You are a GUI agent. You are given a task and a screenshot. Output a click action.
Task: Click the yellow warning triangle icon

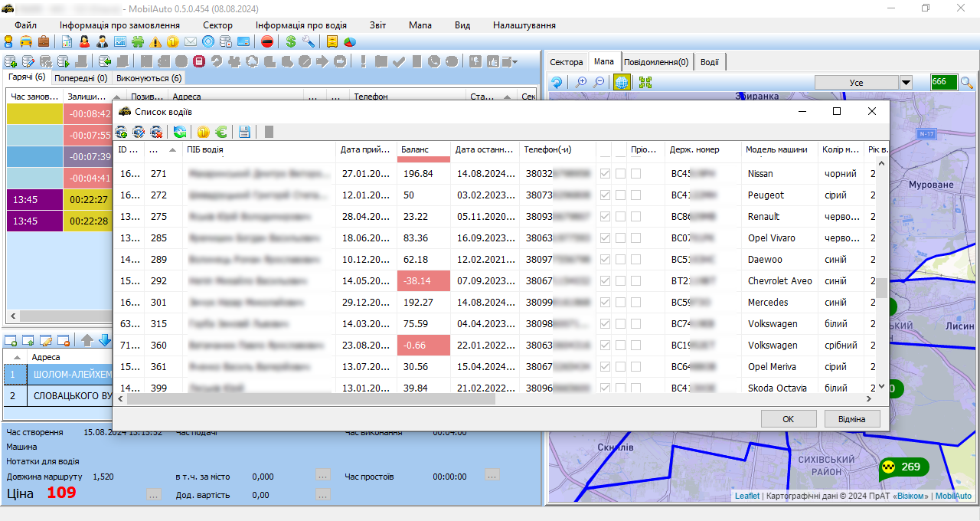pos(156,42)
